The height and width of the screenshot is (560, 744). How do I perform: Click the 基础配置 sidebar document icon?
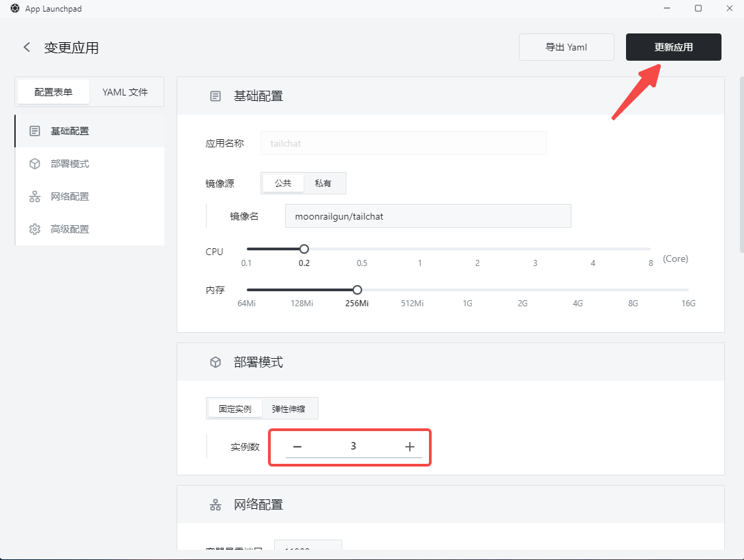coord(35,131)
